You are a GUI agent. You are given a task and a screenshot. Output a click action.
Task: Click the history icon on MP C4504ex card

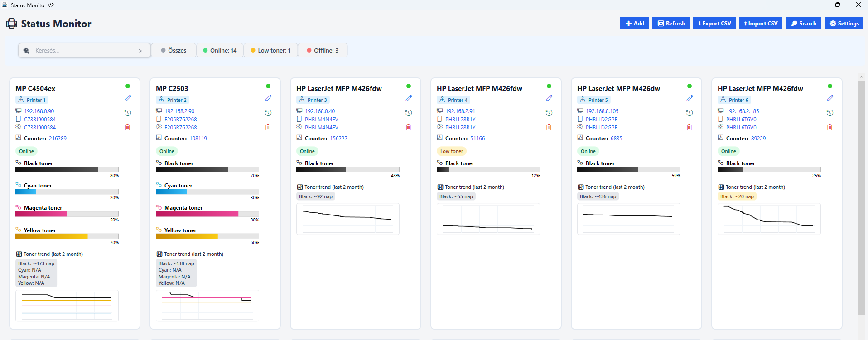click(128, 113)
